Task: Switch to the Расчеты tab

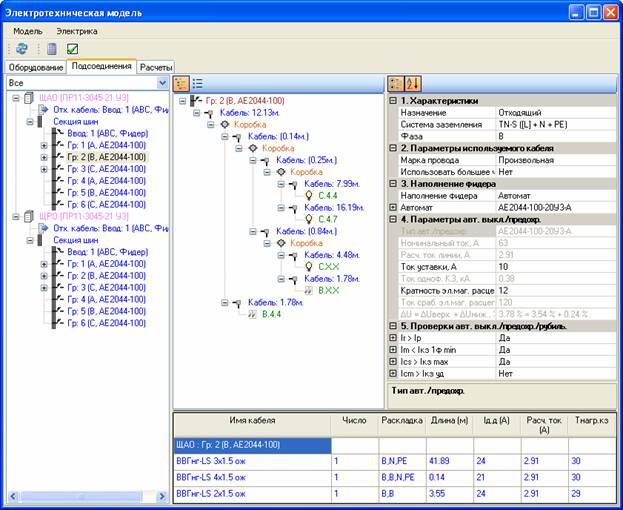Action: tap(156, 68)
